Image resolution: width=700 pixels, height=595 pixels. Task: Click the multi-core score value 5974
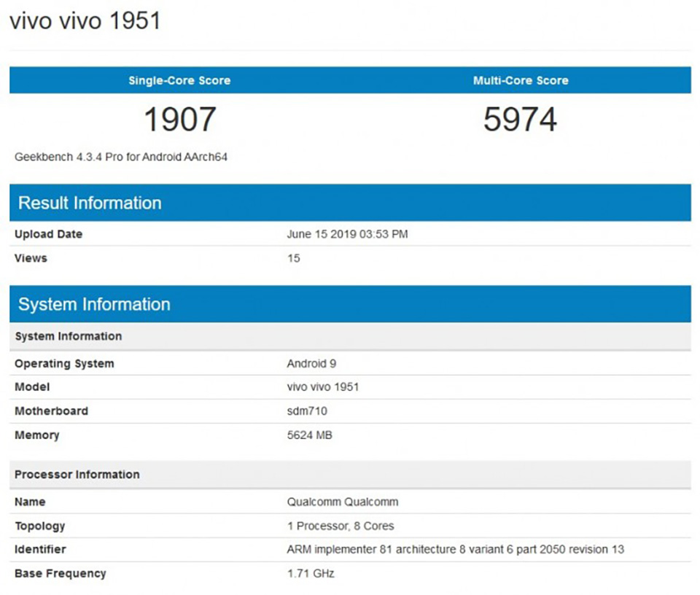(521, 119)
